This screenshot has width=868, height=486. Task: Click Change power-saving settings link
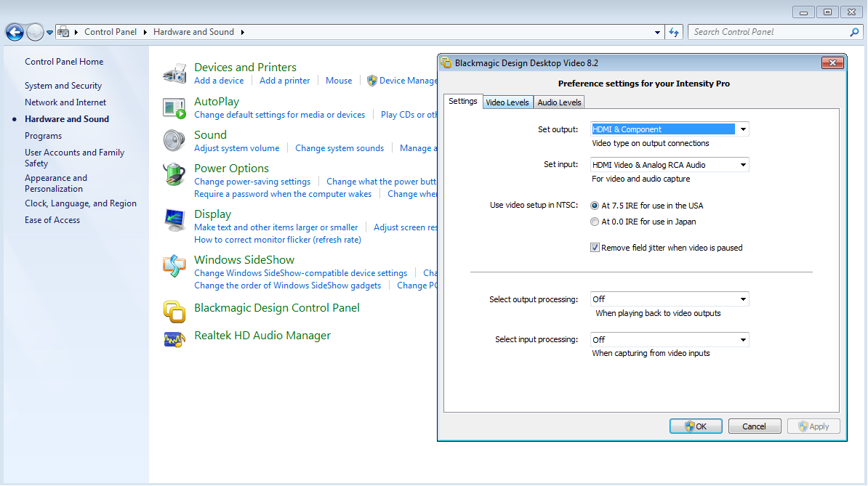pos(252,182)
